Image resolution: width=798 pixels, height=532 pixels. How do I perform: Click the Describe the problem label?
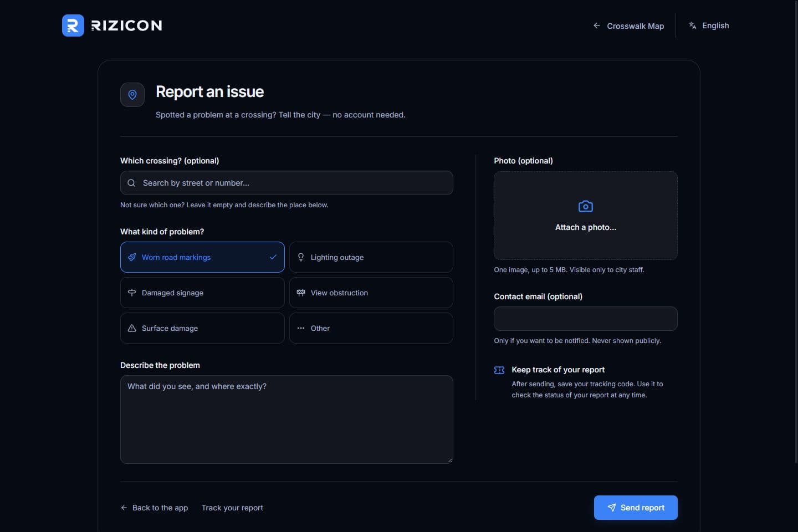click(x=160, y=365)
